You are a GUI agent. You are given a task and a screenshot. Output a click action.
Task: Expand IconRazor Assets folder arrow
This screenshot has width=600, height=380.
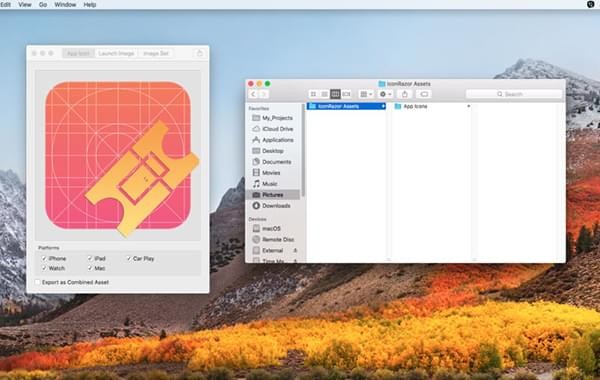pyautogui.click(x=383, y=106)
